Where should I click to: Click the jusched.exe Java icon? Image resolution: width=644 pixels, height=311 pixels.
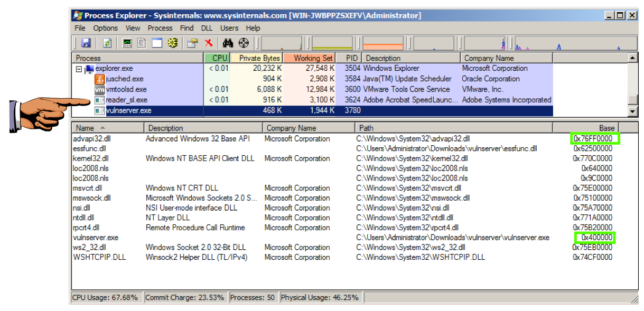99,79
